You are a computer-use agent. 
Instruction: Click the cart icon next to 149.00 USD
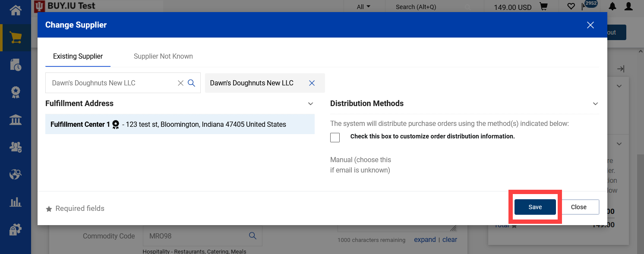[543, 6]
